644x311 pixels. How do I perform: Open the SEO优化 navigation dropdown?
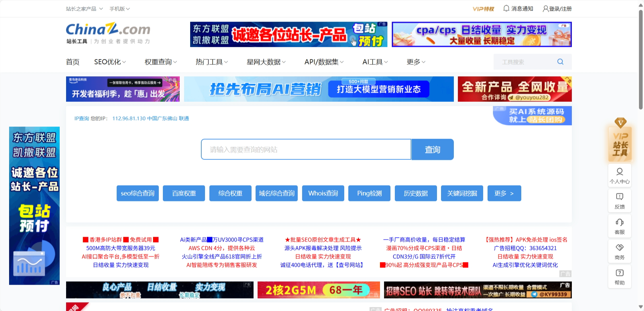pos(109,62)
